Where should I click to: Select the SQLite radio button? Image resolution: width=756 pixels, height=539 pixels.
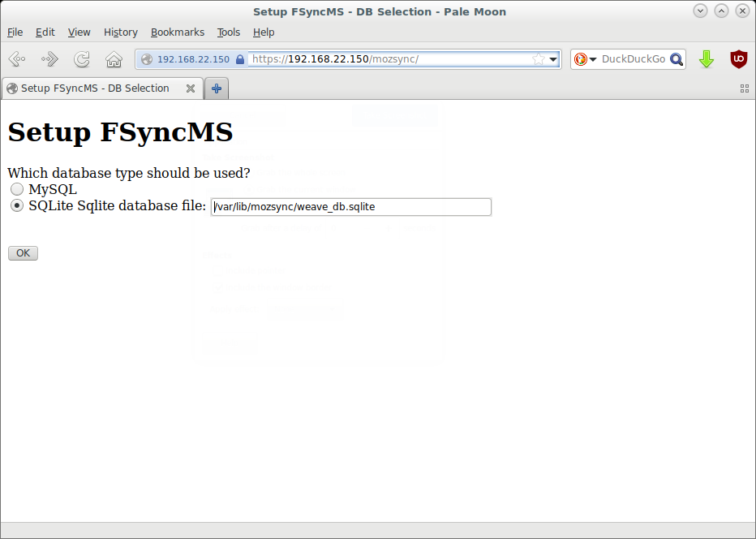(17, 205)
